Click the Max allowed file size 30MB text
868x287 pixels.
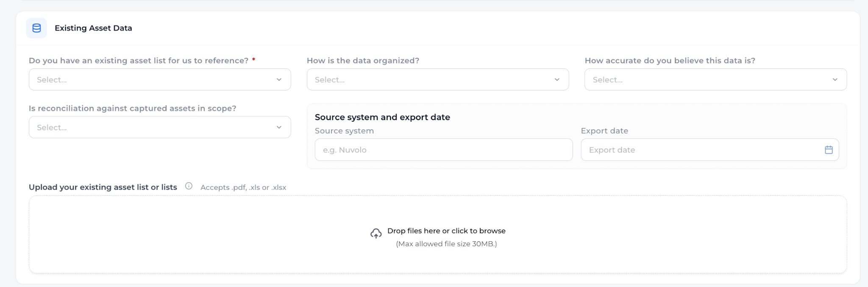point(446,244)
